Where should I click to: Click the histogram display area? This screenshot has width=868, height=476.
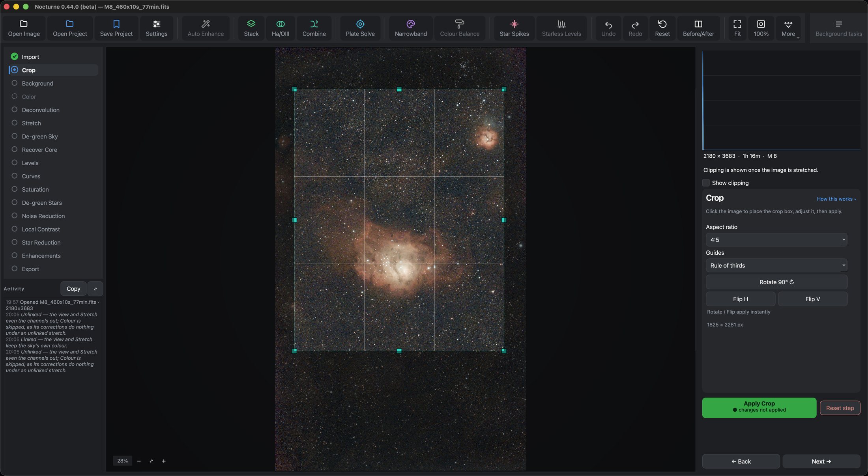click(x=781, y=100)
